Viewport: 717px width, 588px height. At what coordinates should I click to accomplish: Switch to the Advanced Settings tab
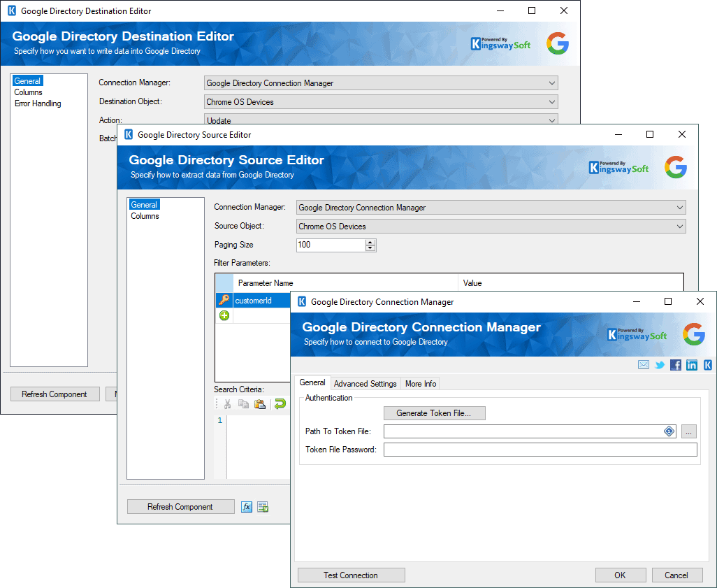click(365, 383)
